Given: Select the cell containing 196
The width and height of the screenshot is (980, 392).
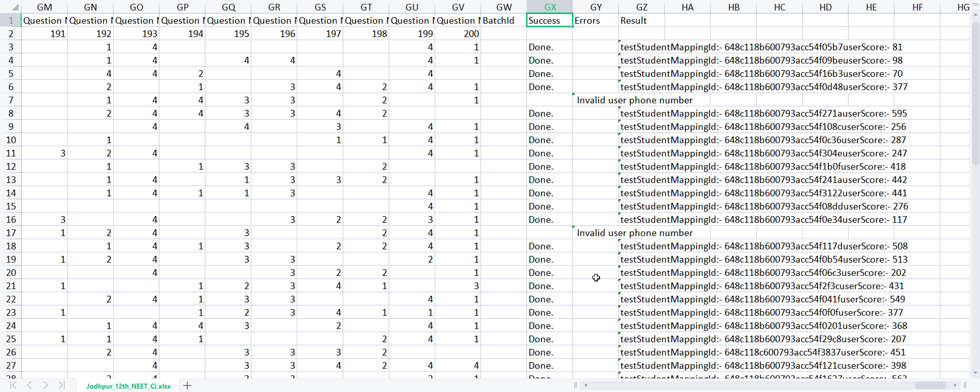Looking at the screenshot, I should click(274, 34).
